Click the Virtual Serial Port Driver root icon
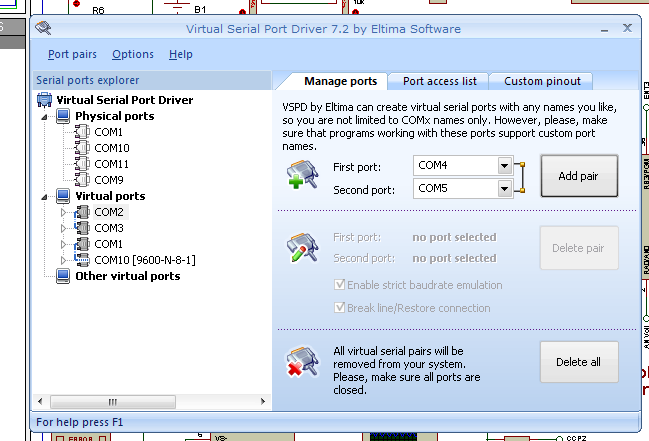649x441 pixels. click(45, 100)
